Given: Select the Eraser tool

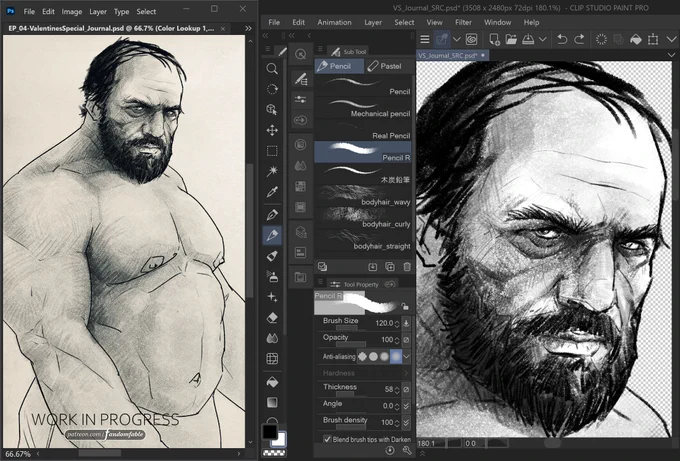Looking at the screenshot, I should pos(272,318).
